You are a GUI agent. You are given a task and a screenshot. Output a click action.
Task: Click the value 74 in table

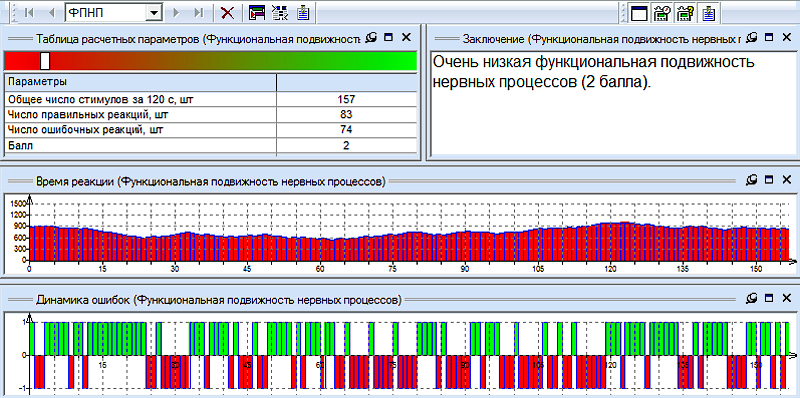(x=346, y=130)
